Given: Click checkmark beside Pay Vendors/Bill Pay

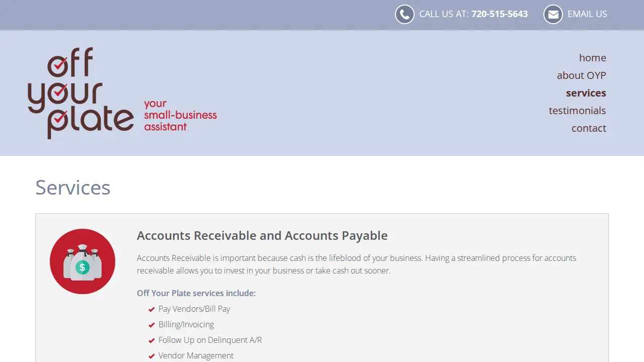Looking at the screenshot, I should tap(151, 309).
